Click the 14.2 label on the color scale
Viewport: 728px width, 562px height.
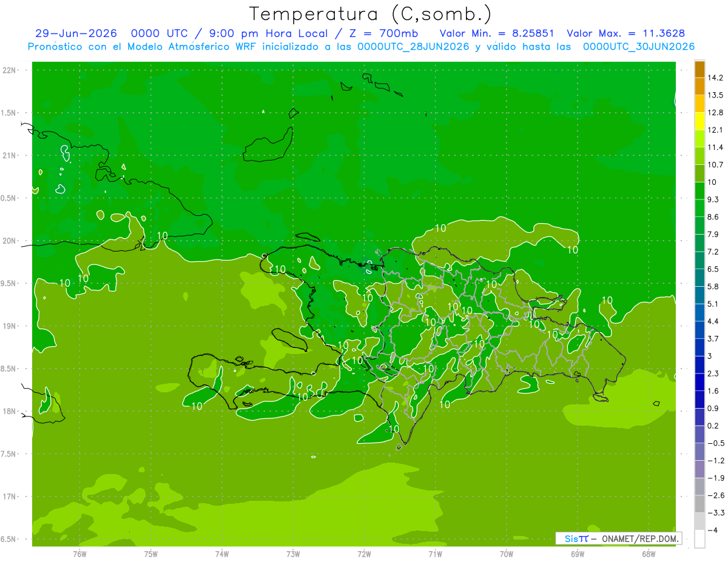coord(716,78)
